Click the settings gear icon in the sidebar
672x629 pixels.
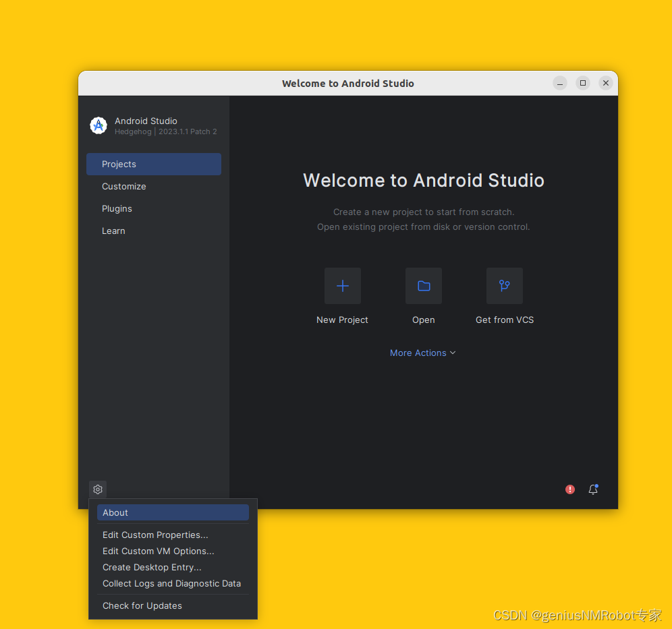click(98, 489)
